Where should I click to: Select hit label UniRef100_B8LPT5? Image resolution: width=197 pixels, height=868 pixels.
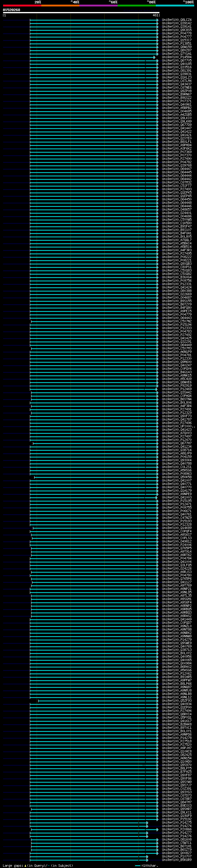pyautogui.click(x=176, y=769)
